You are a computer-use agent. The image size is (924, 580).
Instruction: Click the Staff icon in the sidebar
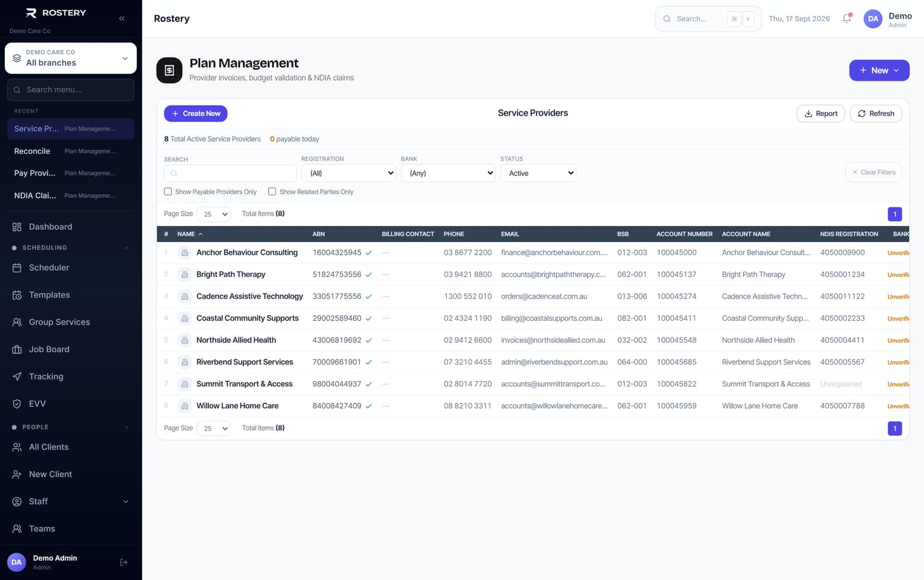pyautogui.click(x=17, y=501)
